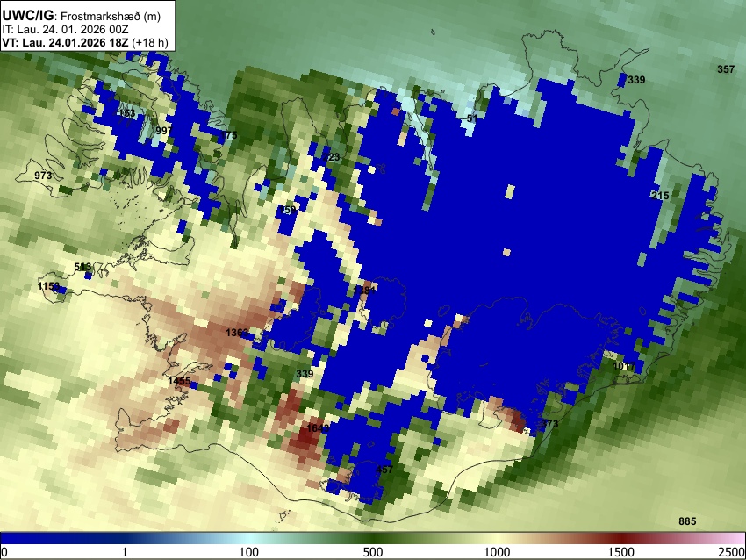Click the map value 1362

click(237, 332)
